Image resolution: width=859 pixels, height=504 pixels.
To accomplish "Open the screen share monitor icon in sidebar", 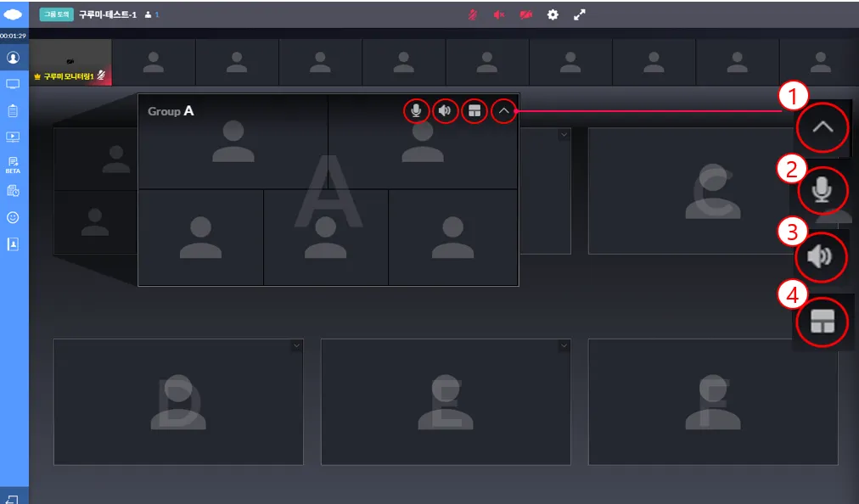I will [x=13, y=84].
